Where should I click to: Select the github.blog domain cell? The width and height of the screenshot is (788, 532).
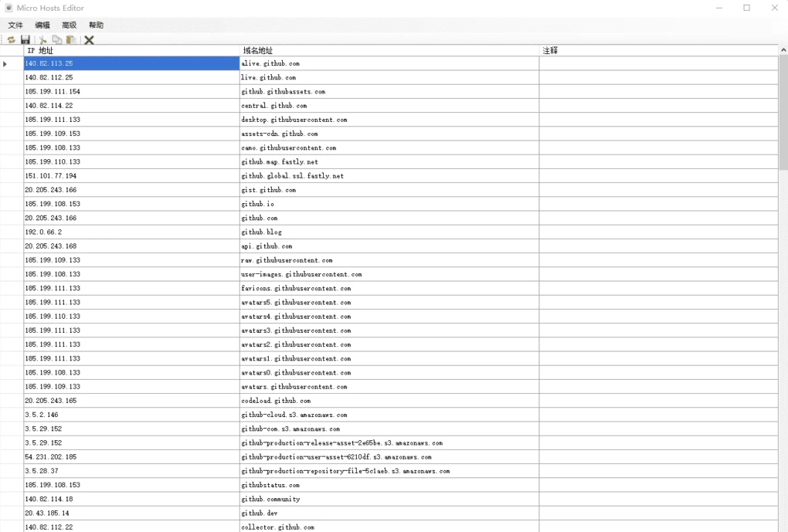click(x=389, y=232)
